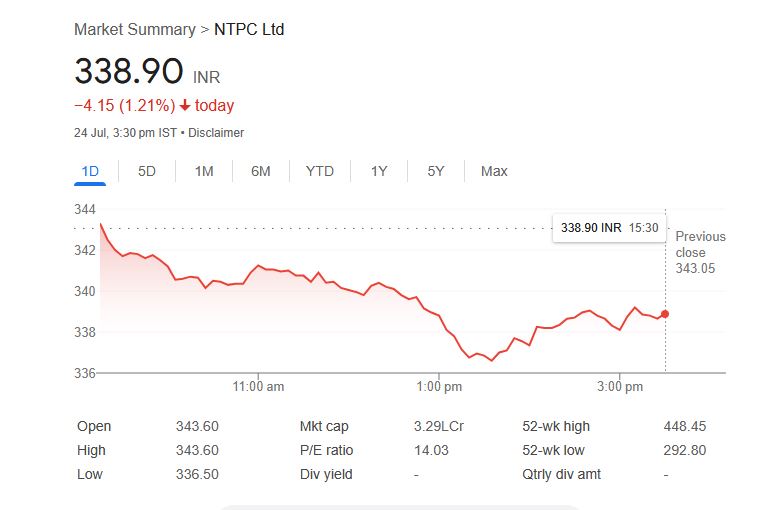The image size is (770, 510).
Task: Click the red end-of-day chart marker dot
Action: click(665, 314)
